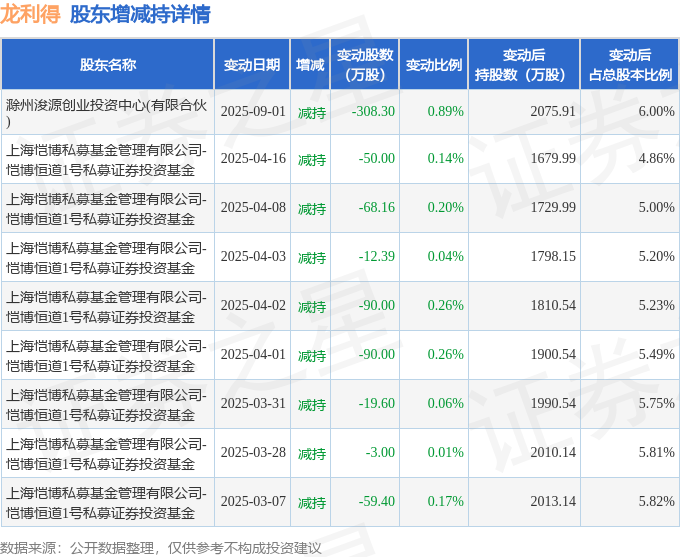This screenshot has width=680, height=557.
Task: Click the date 2025-04-01
Action: pos(253,354)
